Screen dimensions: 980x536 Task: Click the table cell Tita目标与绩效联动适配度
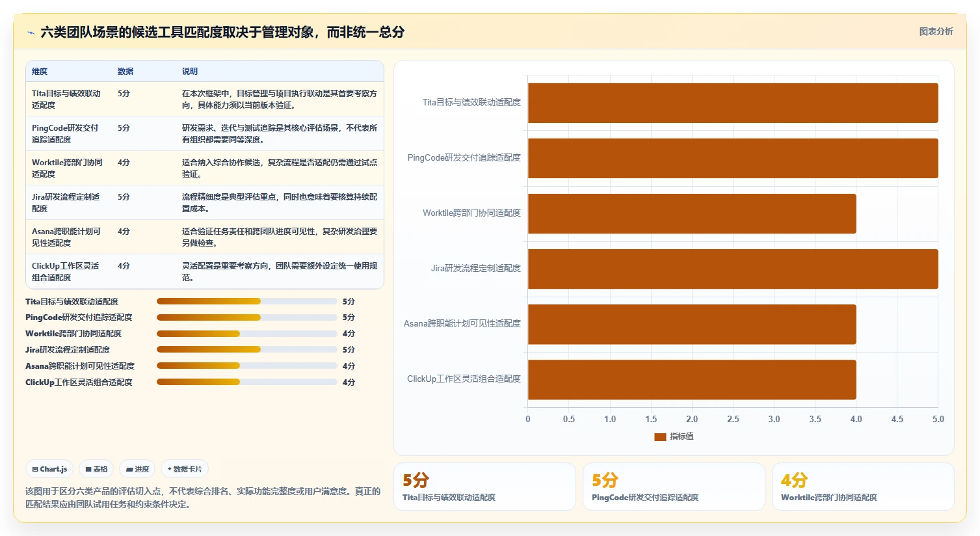pos(68,99)
